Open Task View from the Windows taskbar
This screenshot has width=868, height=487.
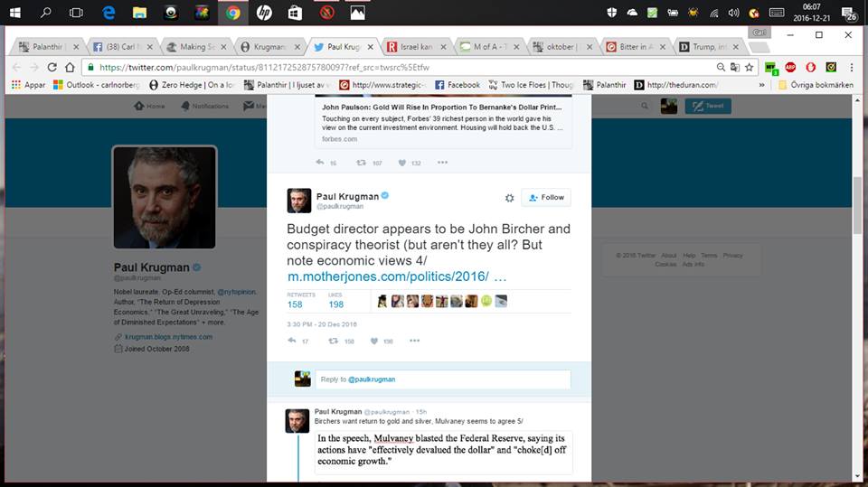(x=76, y=13)
